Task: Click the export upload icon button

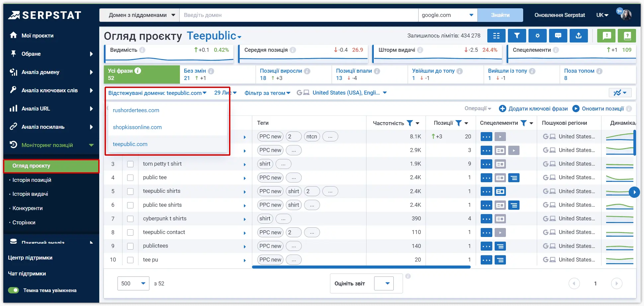Action: click(x=579, y=36)
